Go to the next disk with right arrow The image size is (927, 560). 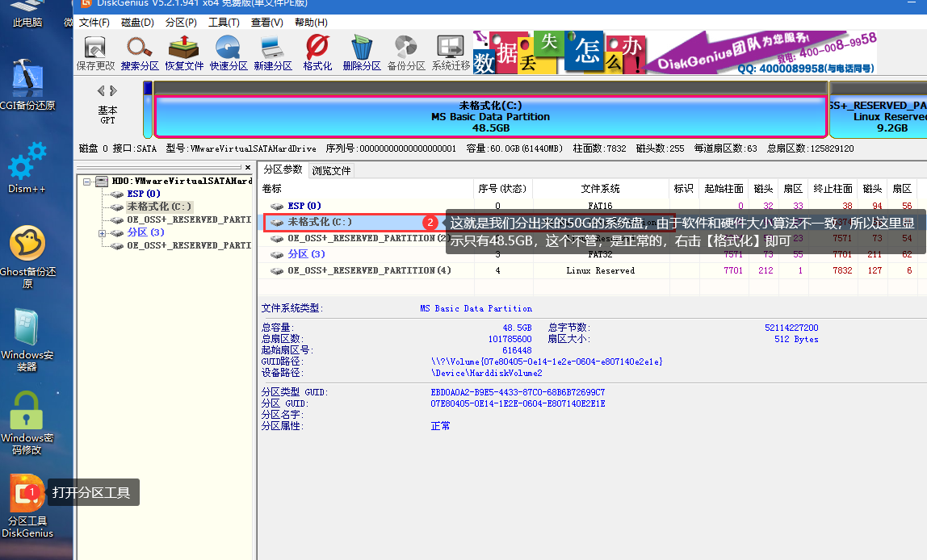(114, 91)
